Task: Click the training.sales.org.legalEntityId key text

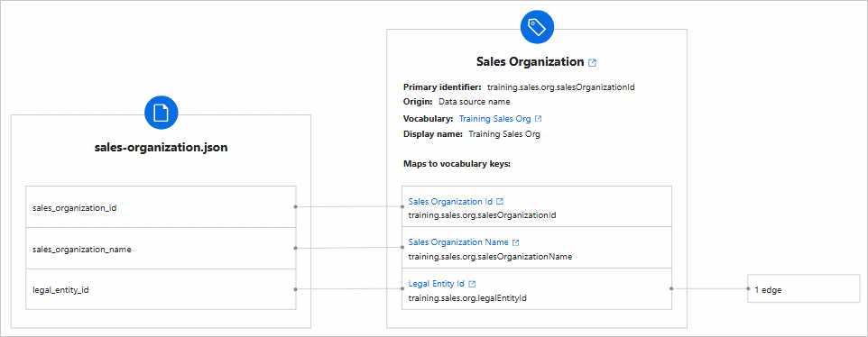Action: (467, 298)
